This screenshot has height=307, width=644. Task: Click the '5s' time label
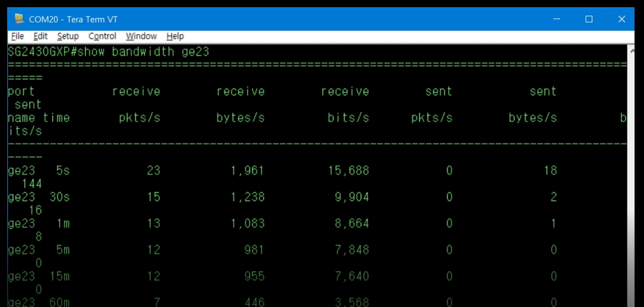(x=63, y=170)
